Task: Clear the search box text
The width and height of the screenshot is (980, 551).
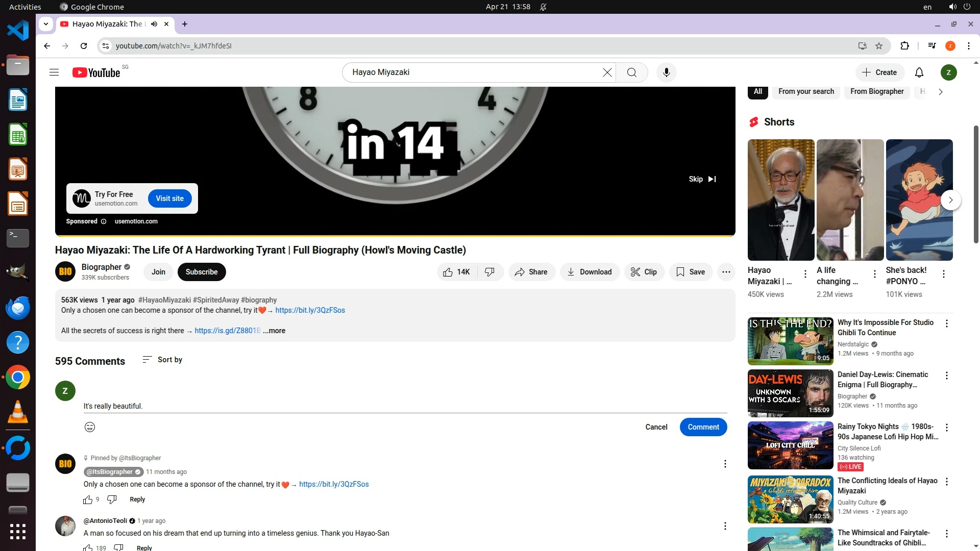Action: click(607, 72)
